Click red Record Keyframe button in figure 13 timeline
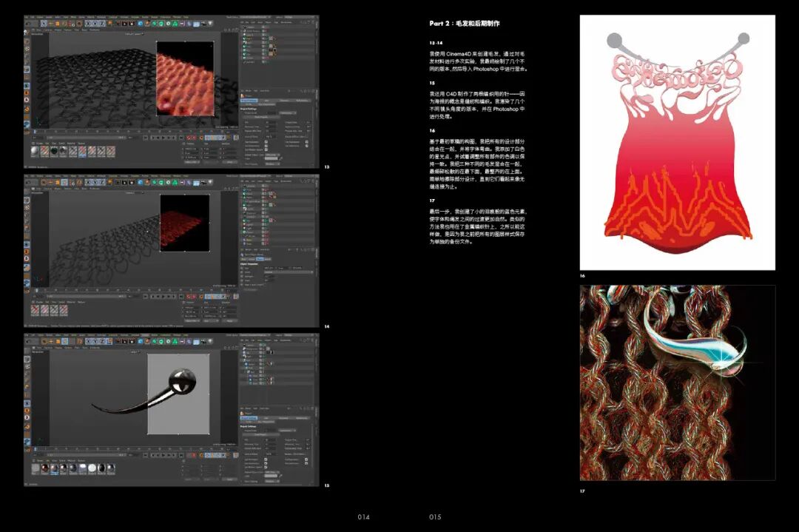Screen dimensions: 799x532 (189, 138)
